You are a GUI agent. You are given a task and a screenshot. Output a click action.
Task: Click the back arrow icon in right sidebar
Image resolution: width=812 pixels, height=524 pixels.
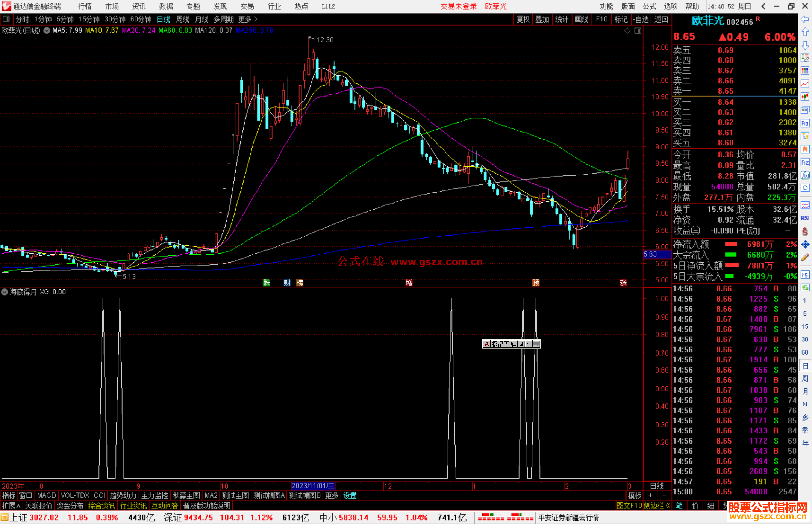(x=805, y=19)
